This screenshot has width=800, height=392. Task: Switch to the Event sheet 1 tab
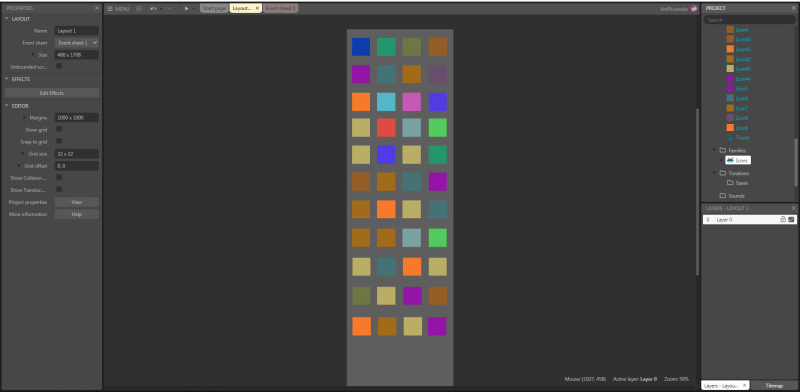281,9
